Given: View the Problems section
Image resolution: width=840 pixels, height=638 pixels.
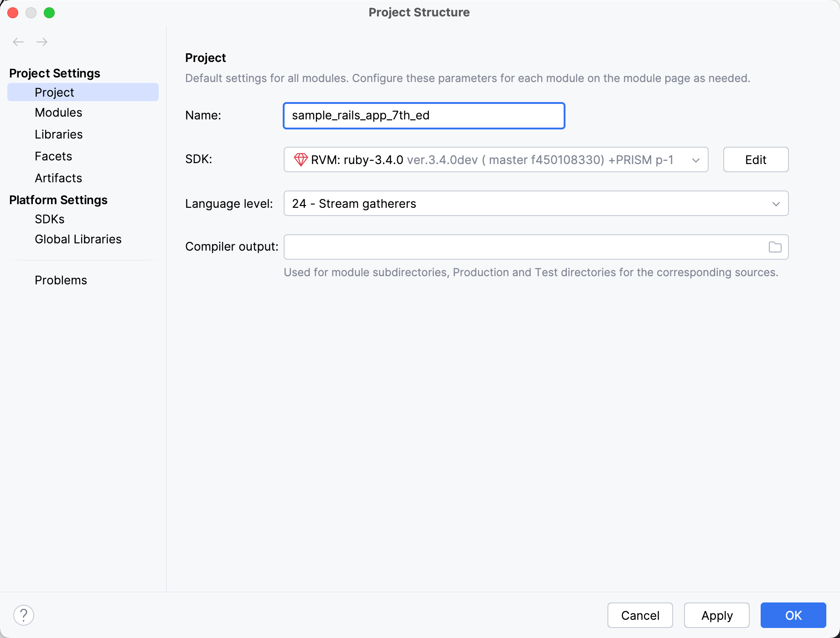Looking at the screenshot, I should (x=61, y=280).
